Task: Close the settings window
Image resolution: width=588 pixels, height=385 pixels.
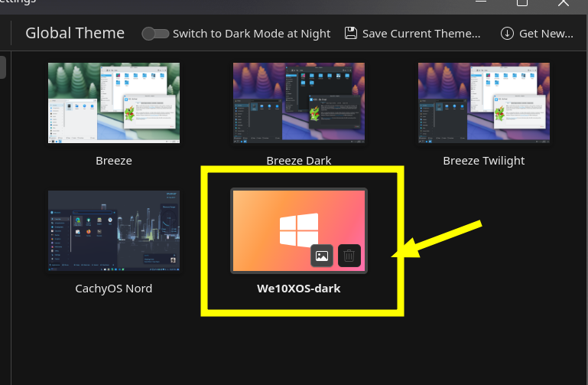Action: coord(564,2)
